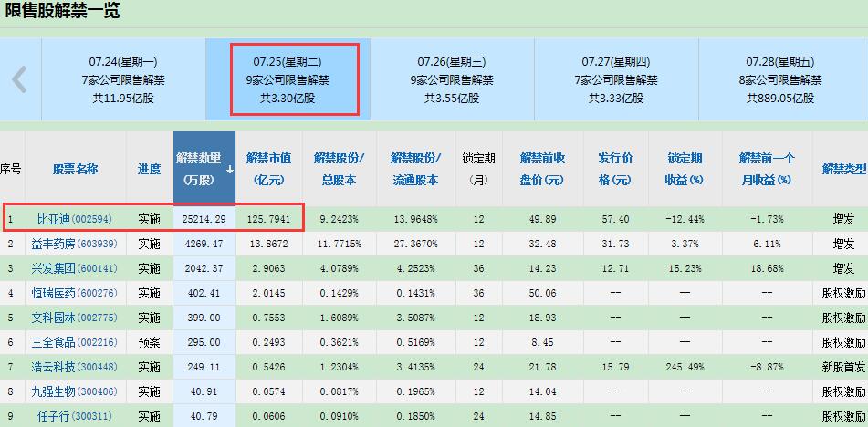
Task: Click the 4269.47 quantity cell
Action: click(204, 244)
